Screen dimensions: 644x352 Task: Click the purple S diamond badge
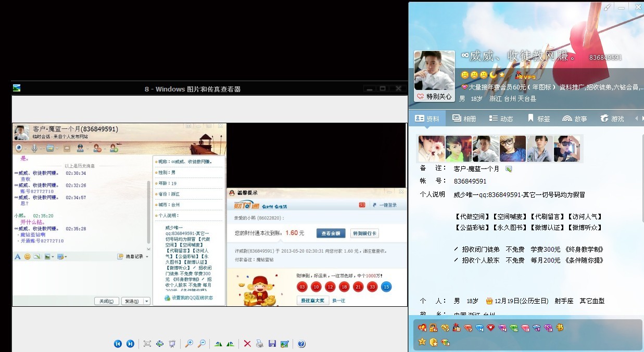(548, 328)
